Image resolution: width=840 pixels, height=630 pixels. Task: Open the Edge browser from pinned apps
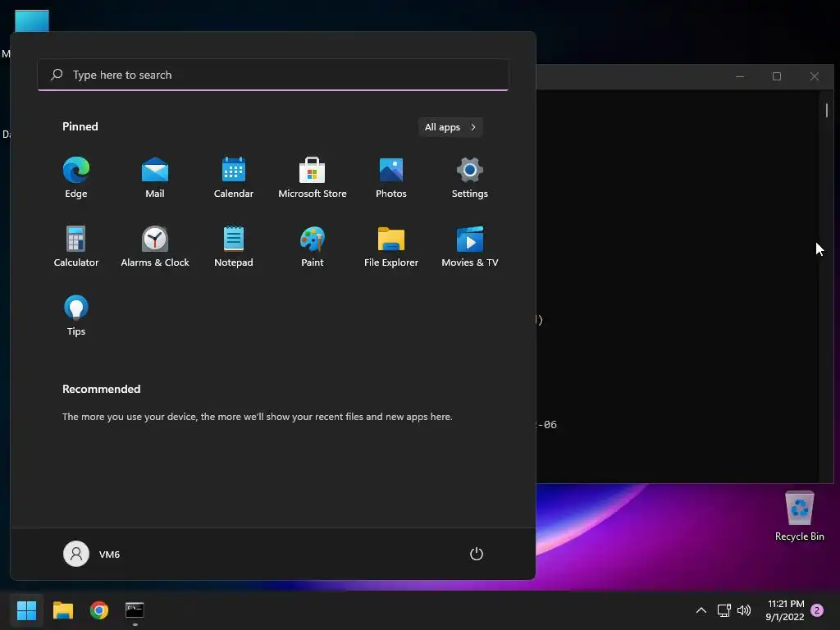[76, 178]
